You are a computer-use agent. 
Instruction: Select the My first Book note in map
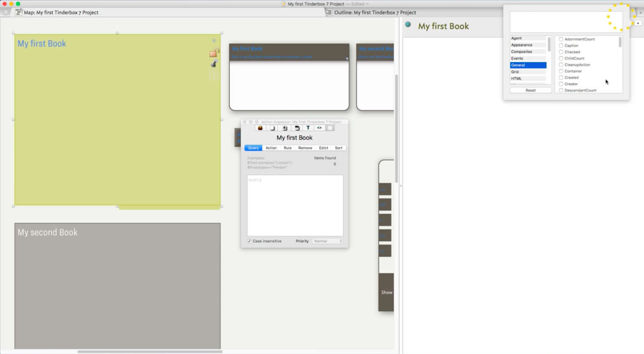click(289, 77)
